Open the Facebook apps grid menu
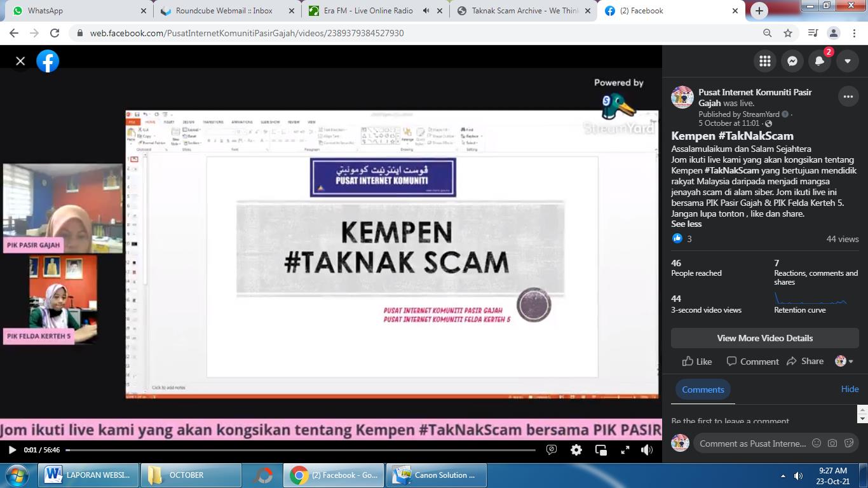This screenshot has width=868, height=488. tap(765, 61)
